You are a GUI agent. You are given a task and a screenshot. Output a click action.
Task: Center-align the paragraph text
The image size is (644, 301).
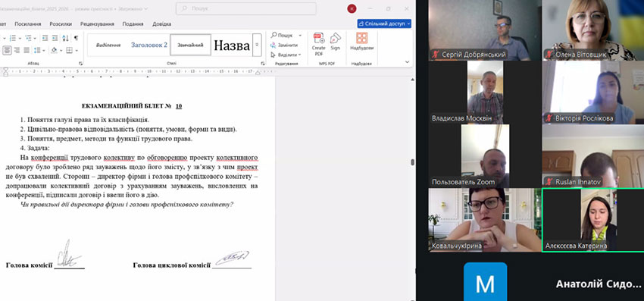(7, 50)
